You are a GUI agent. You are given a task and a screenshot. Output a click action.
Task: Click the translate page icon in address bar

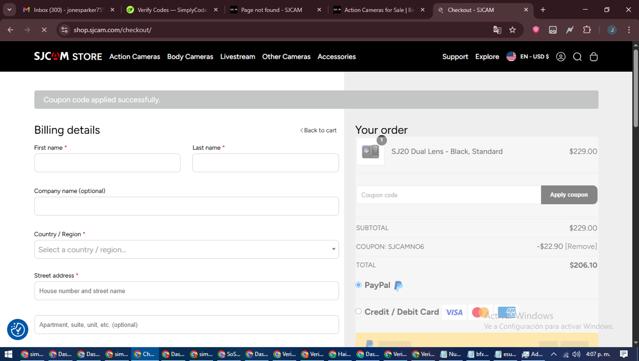pos(497,30)
